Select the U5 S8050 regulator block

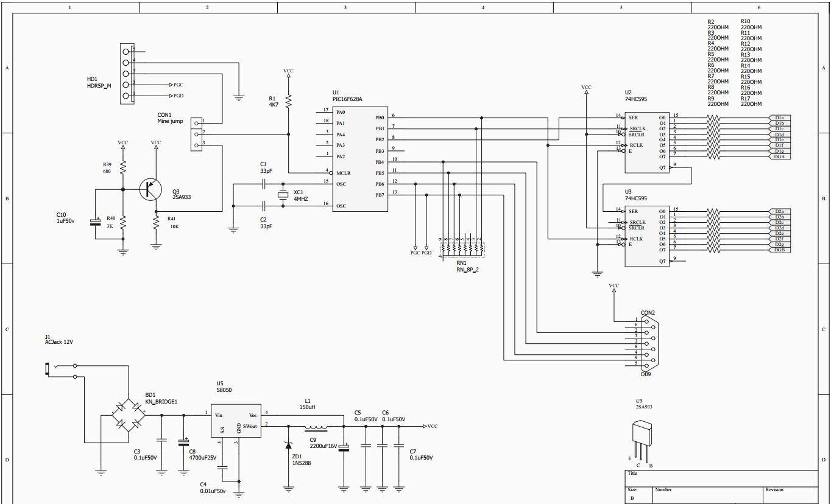tap(236, 421)
